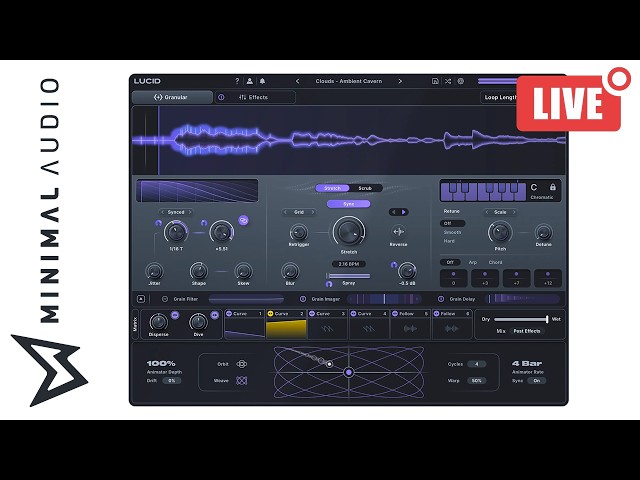Viewport: 640px width, 480px height.
Task: Click the mod icon left of 1/16 T knob
Action: [x=158, y=223]
